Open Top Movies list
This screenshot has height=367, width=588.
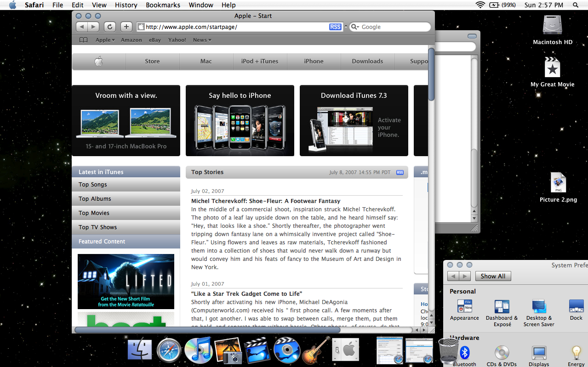[x=126, y=213]
